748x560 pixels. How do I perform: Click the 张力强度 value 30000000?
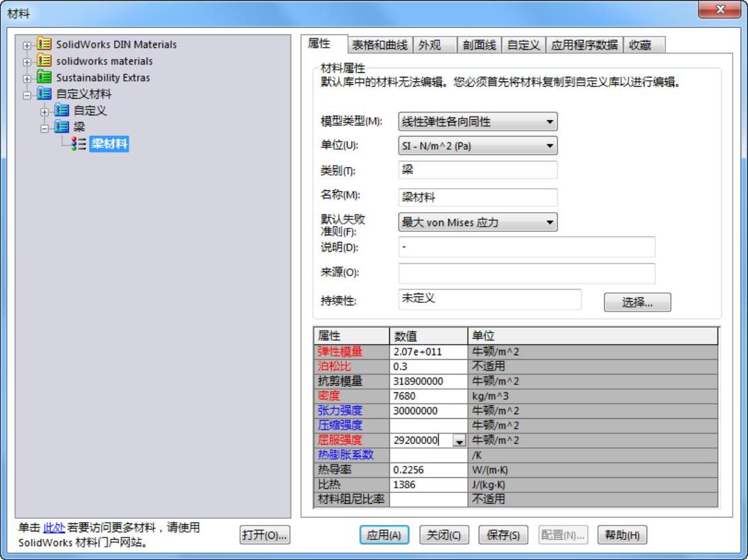point(428,411)
